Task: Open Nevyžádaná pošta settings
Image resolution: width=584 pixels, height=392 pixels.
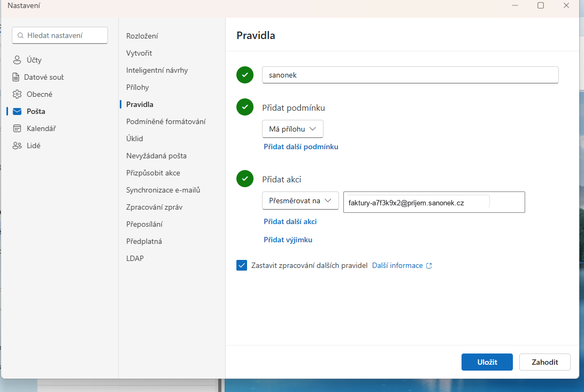Action: [x=156, y=156]
